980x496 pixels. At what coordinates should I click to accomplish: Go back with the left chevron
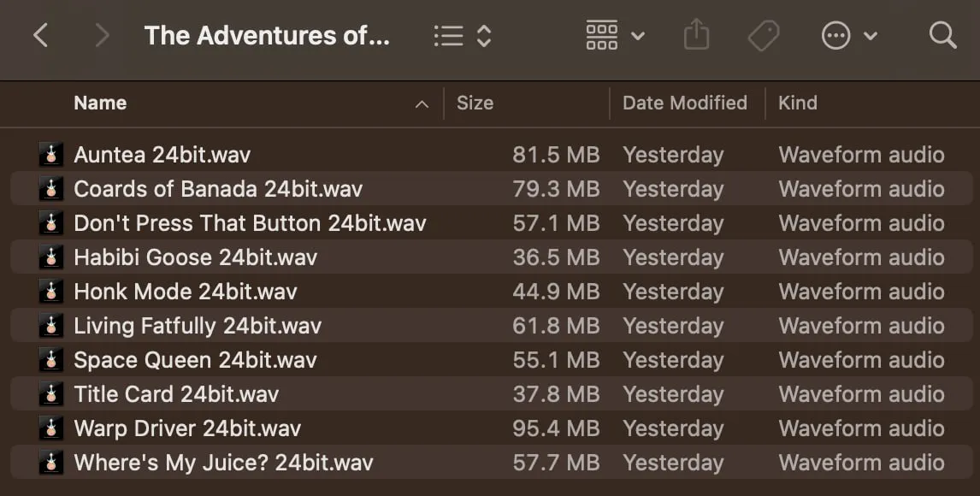pyautogui.click(x=41, y=36)
